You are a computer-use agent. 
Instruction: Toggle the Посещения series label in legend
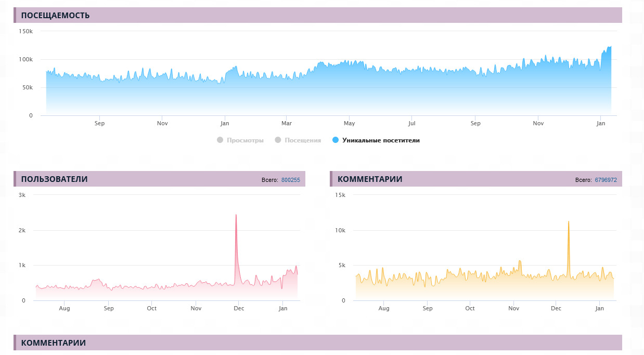303,140
